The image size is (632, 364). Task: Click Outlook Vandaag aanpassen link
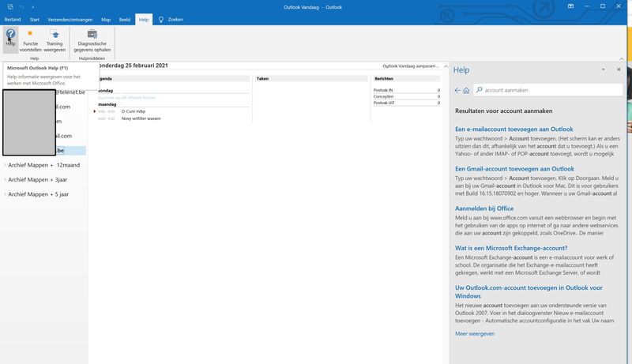point(410,66)
